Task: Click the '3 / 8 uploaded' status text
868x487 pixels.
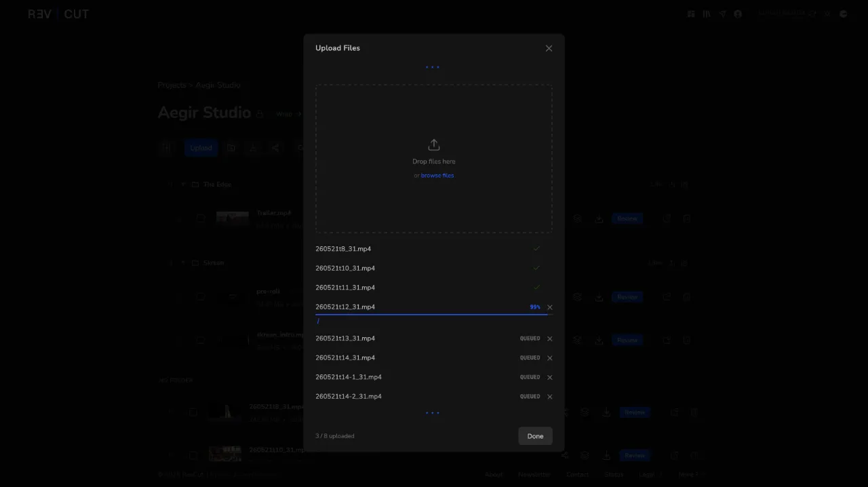Action: pyautogui.click(x=335, y=436)
